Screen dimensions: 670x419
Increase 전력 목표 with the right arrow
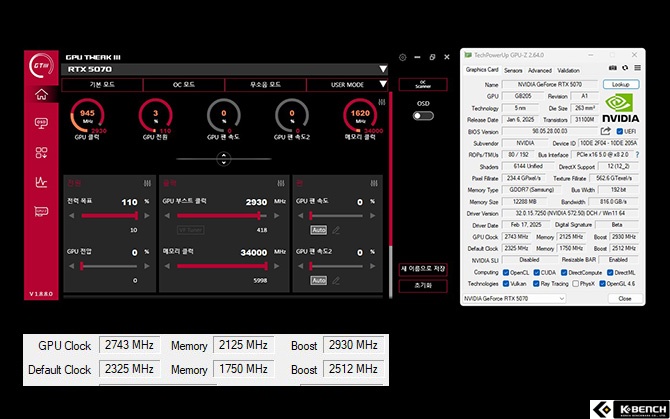[x=147, y=216]
